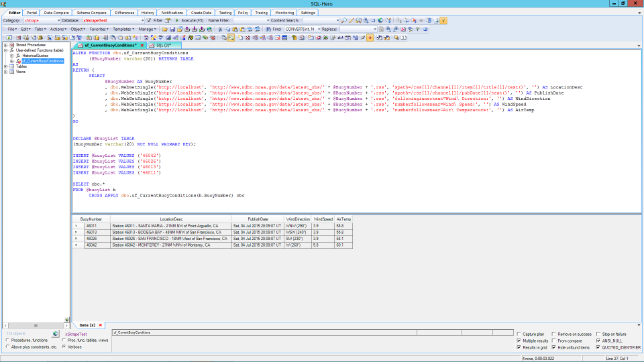
Task: Click the web browser icon in file toolbar
Action: 209,29
